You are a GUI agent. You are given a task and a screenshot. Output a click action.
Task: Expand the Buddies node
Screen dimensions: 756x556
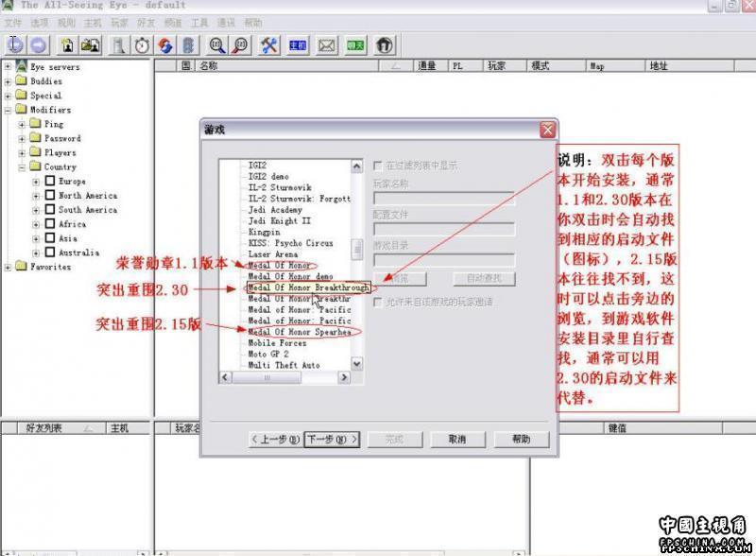tap(8, 81)
